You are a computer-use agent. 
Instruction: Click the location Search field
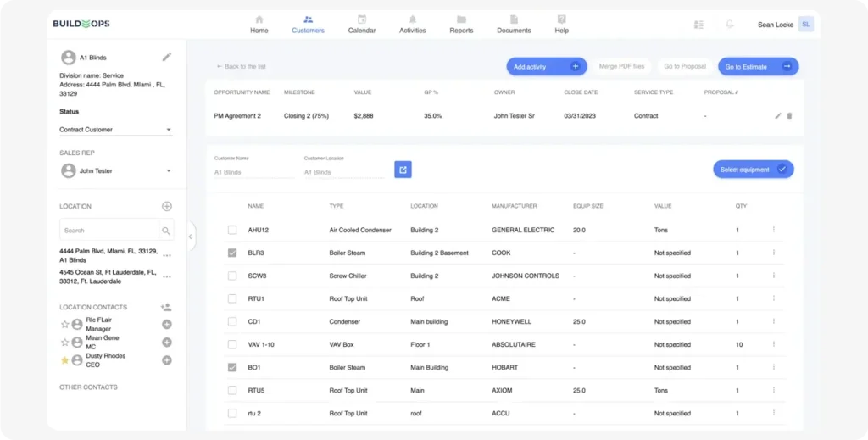[108, 230]
